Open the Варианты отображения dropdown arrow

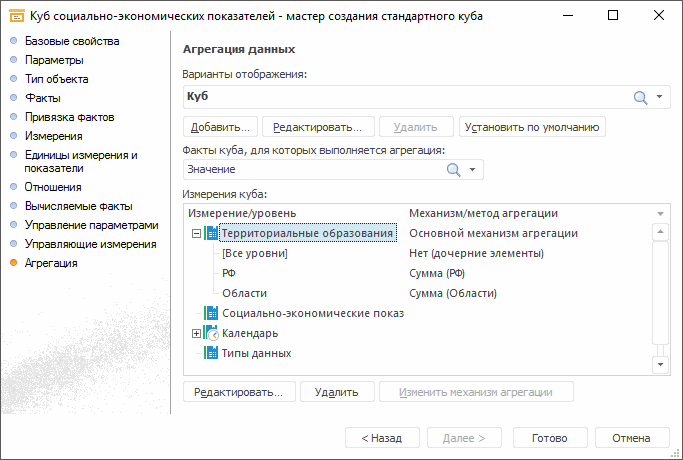point(660,97)
